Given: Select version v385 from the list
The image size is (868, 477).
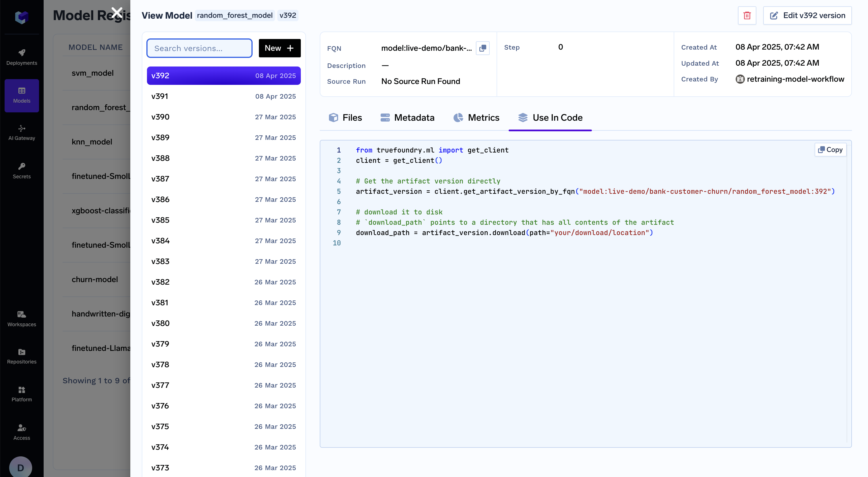Looking at the screenshot, I should point(223,220).
